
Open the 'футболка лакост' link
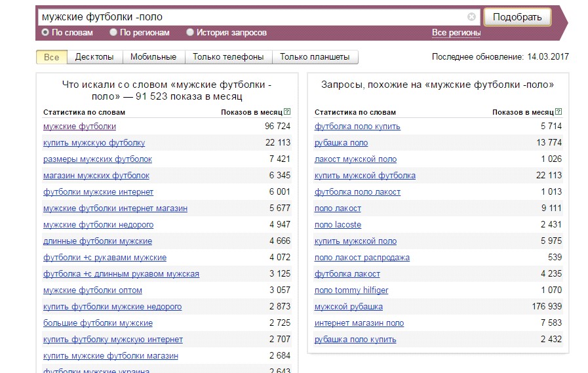(x=347, y=274)
